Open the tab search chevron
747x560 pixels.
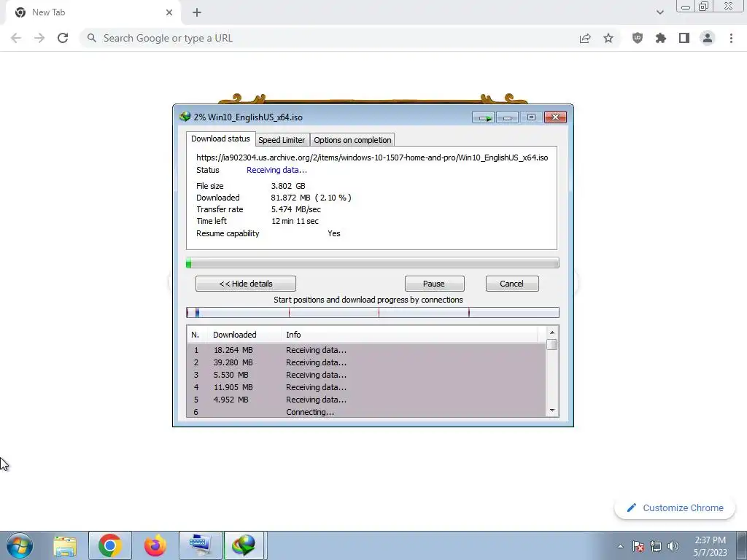click(659, 12)
